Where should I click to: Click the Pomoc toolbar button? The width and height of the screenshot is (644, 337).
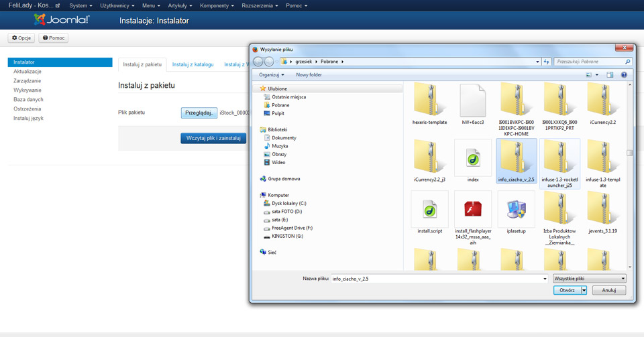(54, 38)
